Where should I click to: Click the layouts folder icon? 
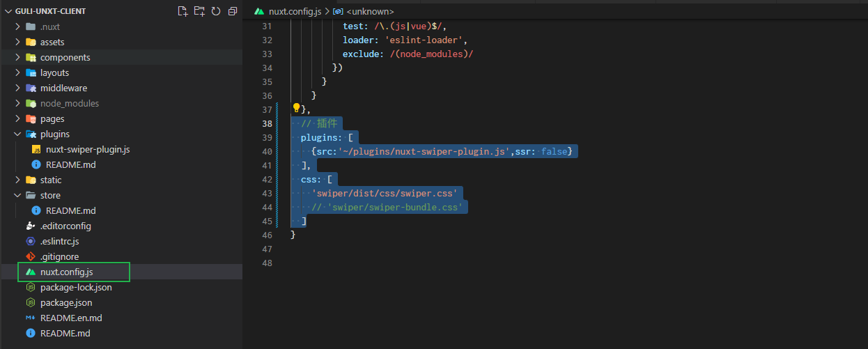pos(31,72)
